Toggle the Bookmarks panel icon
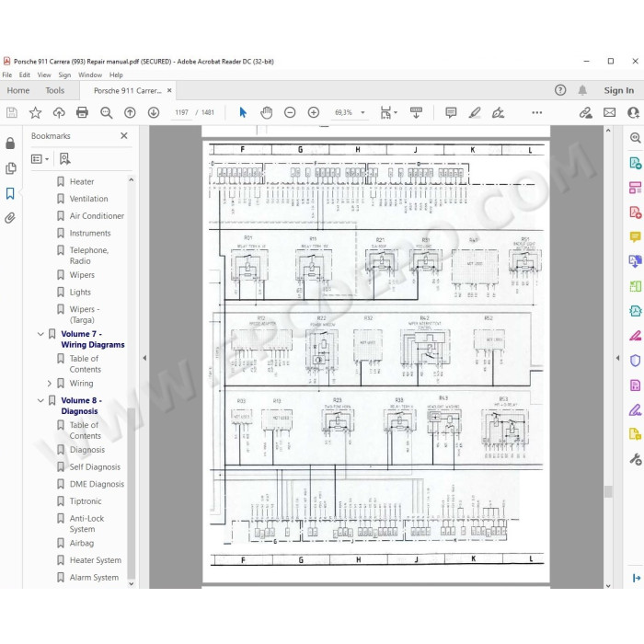The height and width of the screenshot is (644, 644). pyautogui.click(x=10, y=193)
